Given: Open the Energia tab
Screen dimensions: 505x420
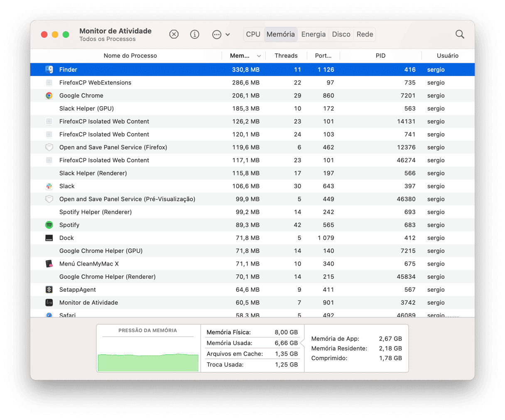Looking at the screenshot, I should click(x=314, y=34).
